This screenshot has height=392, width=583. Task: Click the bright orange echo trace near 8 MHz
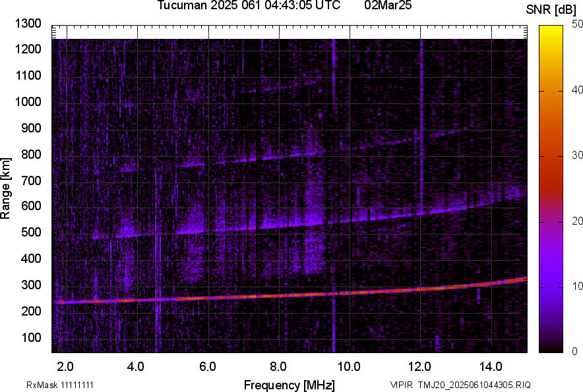point(278,295)
